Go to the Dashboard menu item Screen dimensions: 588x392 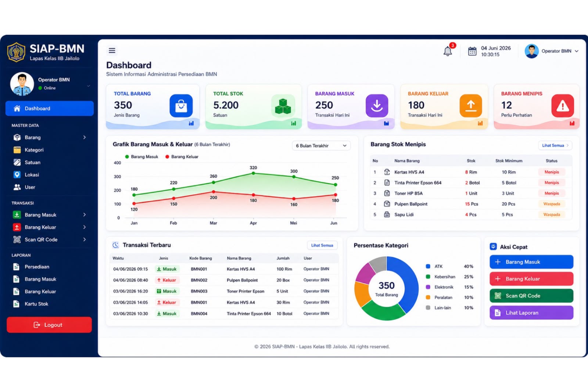[50, 108]
